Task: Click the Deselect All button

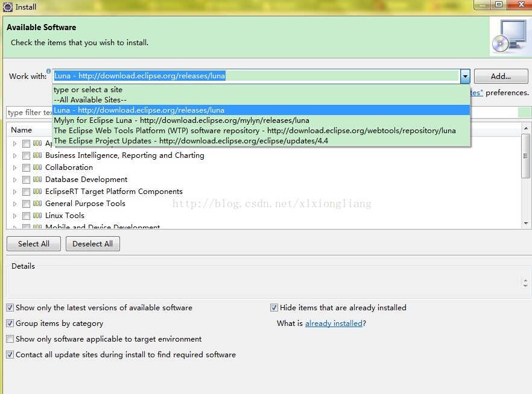Action: pyautogui.click(x=93, y=244)
